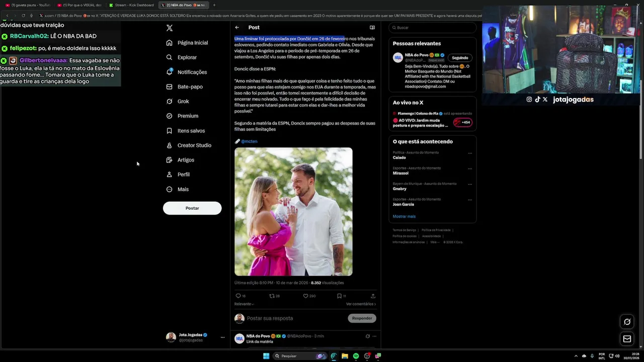The width and height of the screenshot is (644, 362).
Task: Go to Perfil
Action: (178, 174)
